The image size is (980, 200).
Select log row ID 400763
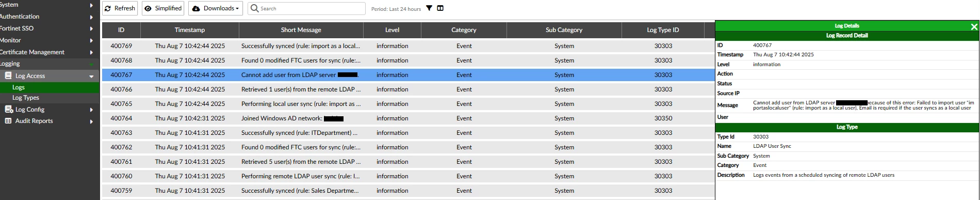408,133
